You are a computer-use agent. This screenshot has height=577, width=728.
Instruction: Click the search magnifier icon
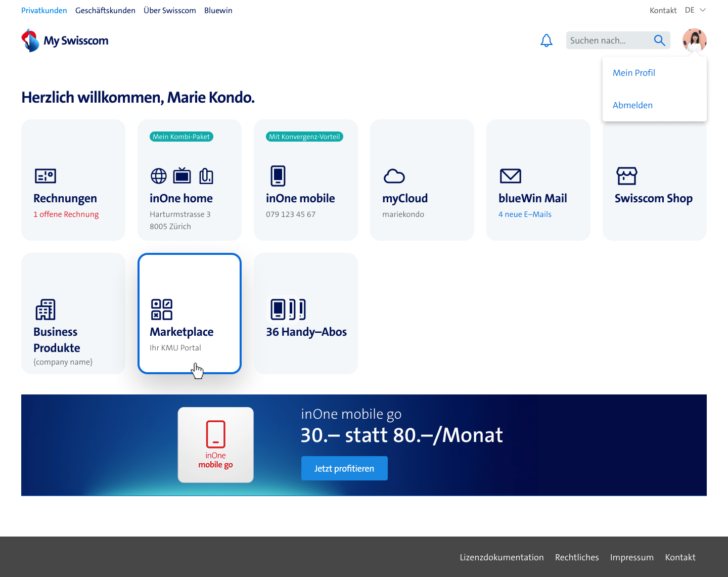click(x=659, y=40)
